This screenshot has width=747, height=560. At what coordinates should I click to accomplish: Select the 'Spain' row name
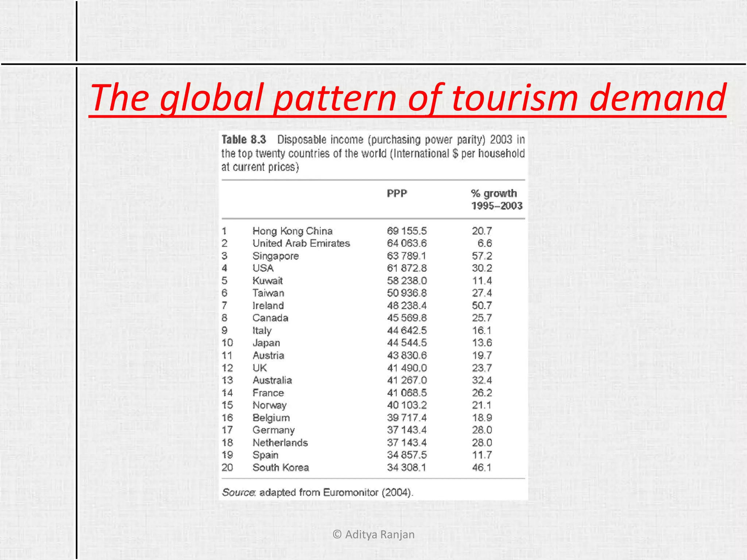pyautogui.click(x=265, y=455)
